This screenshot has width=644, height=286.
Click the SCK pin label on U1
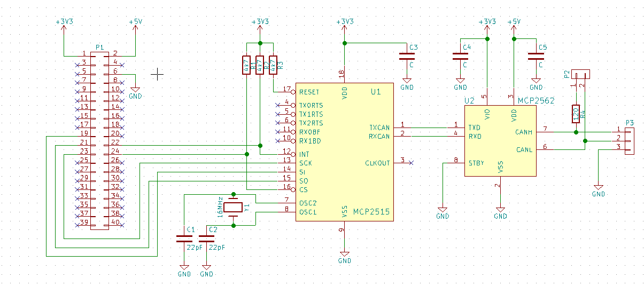pos(305,163)
